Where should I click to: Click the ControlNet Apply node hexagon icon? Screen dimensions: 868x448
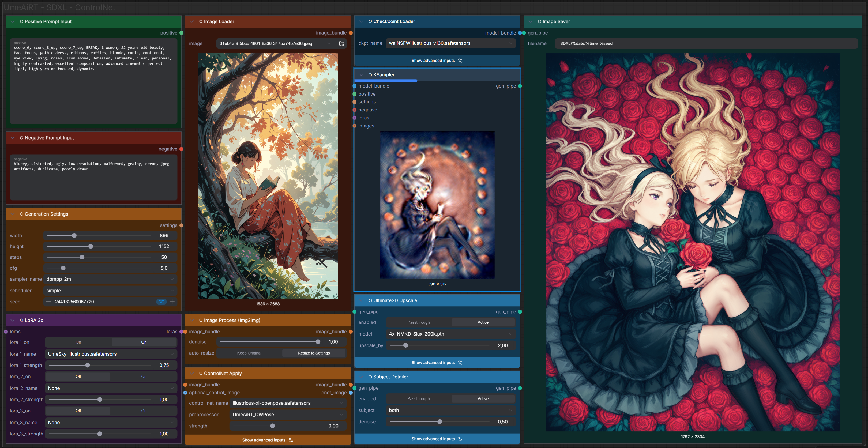point(201,374)
